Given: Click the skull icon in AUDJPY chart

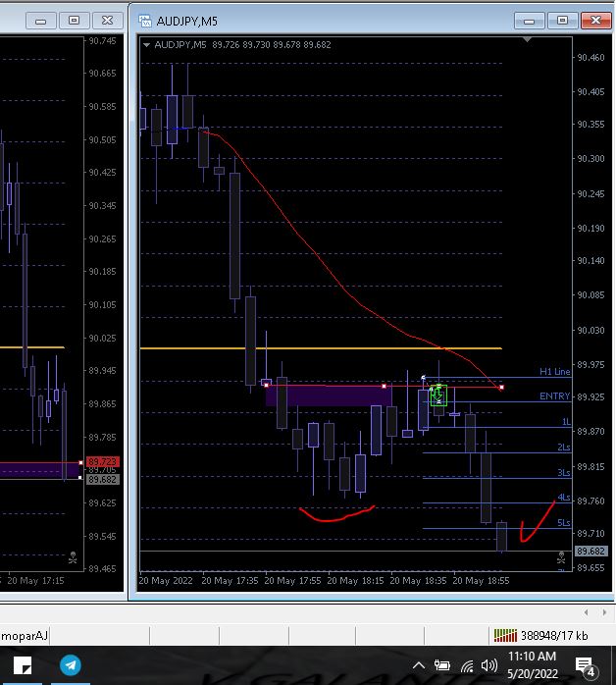Looking at the screenshot, I should coord(561,557).
